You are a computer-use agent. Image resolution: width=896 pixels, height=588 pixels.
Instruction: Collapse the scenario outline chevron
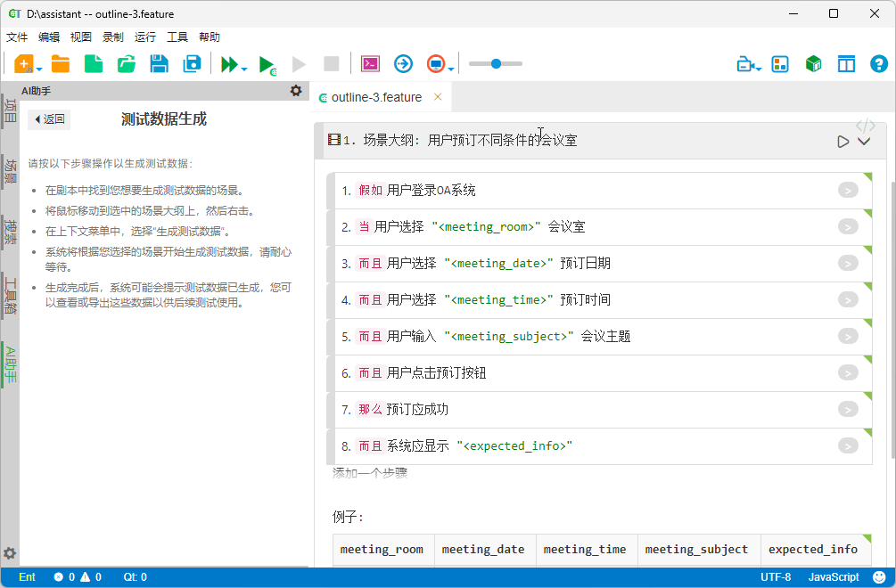click(x=864, y=142)
